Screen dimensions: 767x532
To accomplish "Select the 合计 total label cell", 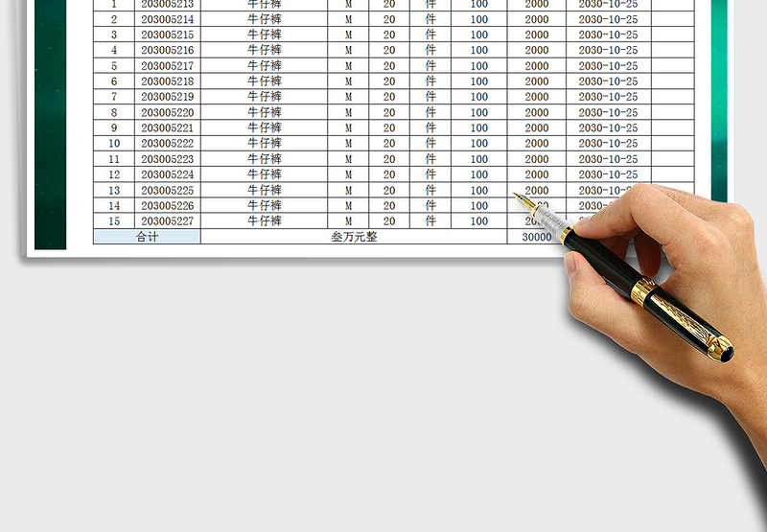I will pos(147,237).
